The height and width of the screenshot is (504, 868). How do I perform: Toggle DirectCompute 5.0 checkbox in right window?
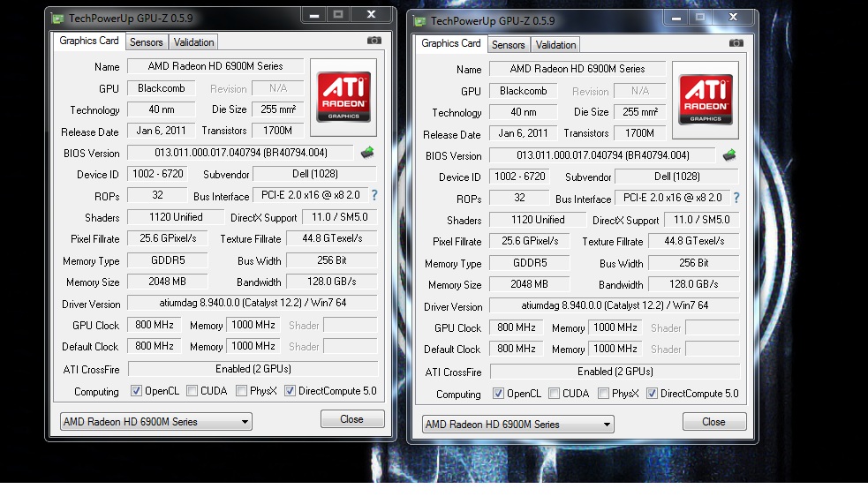pos(652,394)
